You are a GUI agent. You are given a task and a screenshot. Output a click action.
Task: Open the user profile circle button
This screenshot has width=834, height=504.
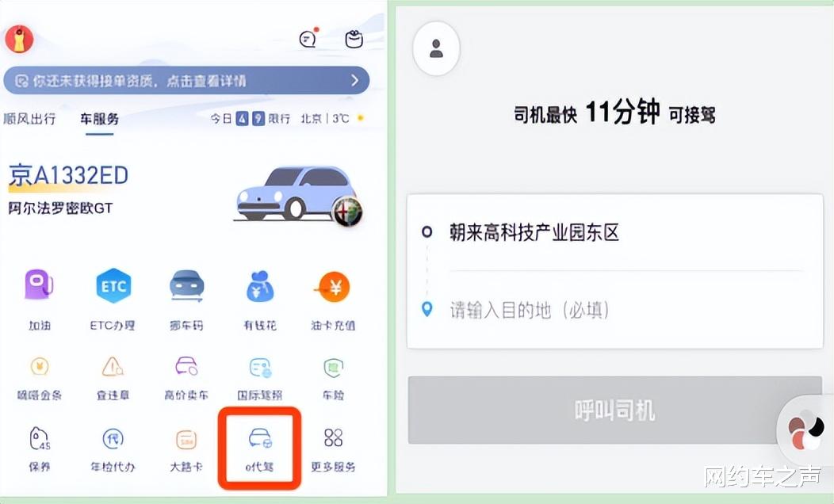click(436, 48)
